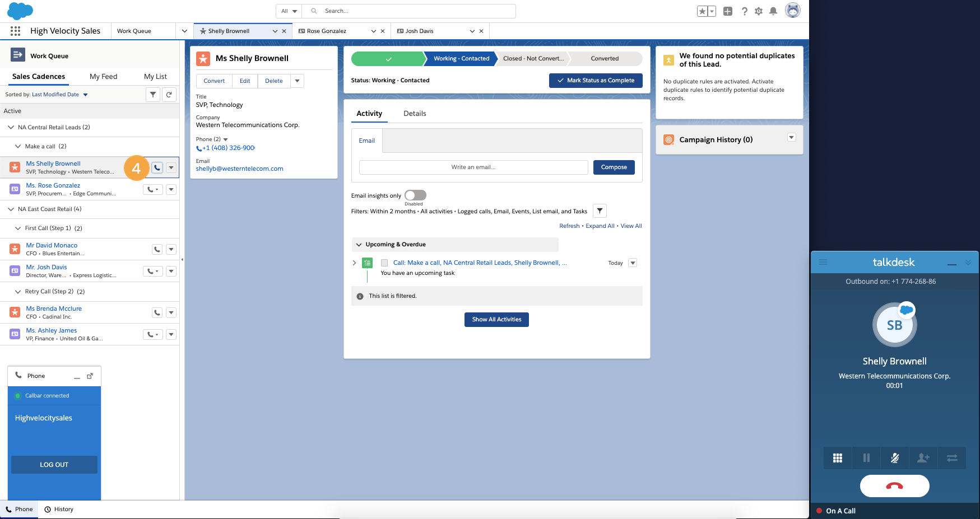Collapse talkdesk panel with double chevron
980x519 pixels.
click(968, 263)
